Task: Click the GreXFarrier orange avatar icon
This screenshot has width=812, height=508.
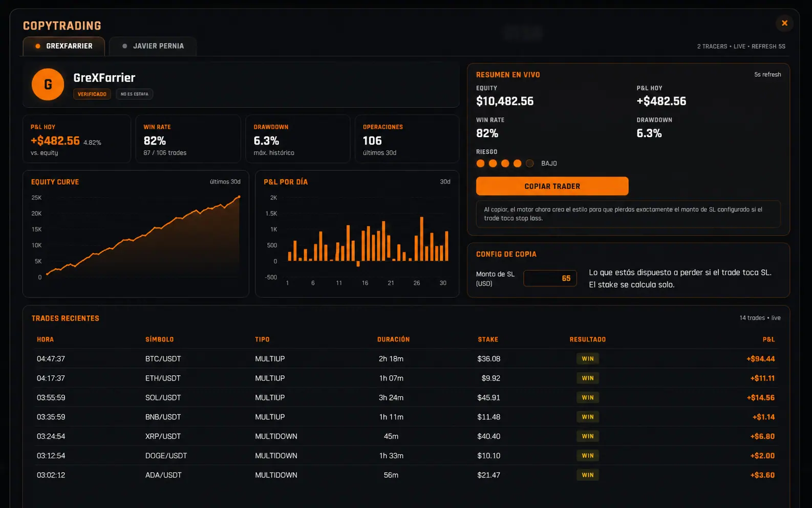Action: [48, 84]
